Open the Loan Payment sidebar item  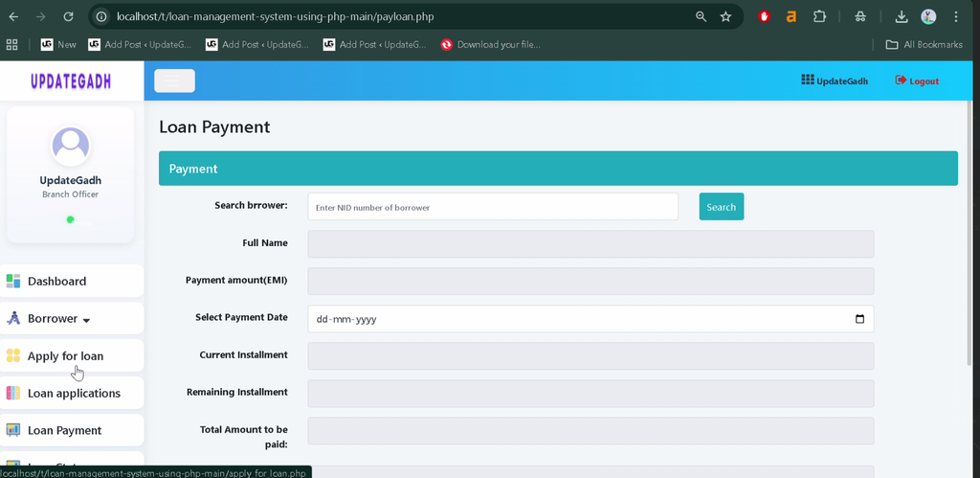[x=72, y=430]
